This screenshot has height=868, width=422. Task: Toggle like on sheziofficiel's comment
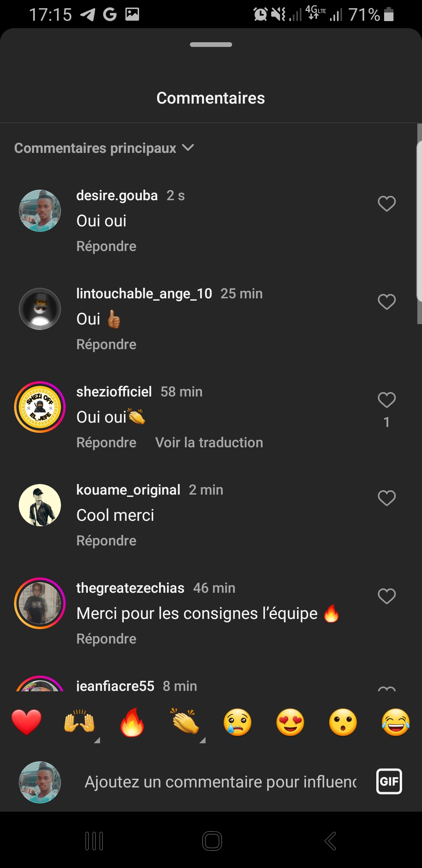pos(387,400)
